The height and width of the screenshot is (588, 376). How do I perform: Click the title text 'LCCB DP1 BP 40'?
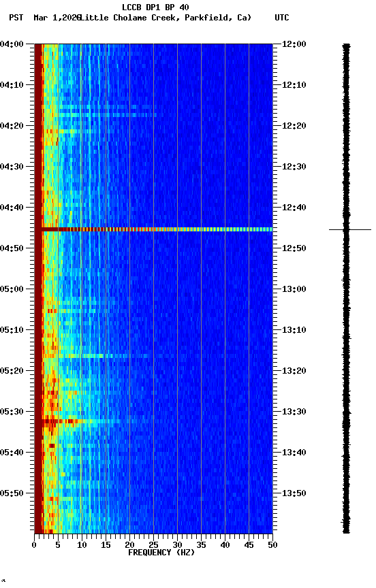[x=155, y=7]
